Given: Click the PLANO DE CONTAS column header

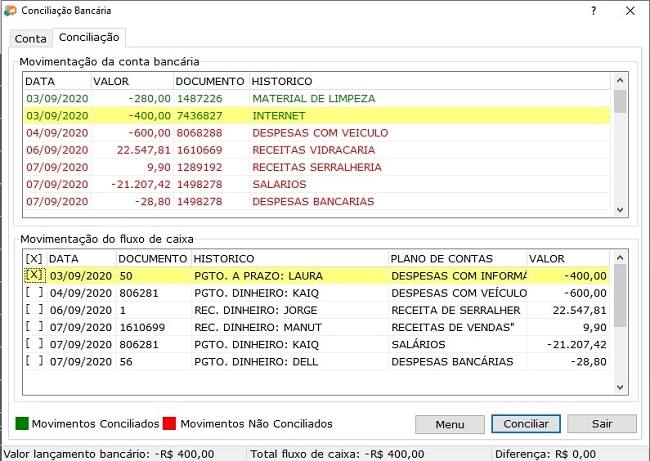Looking at the screenshot, I should tap(458, 259).
